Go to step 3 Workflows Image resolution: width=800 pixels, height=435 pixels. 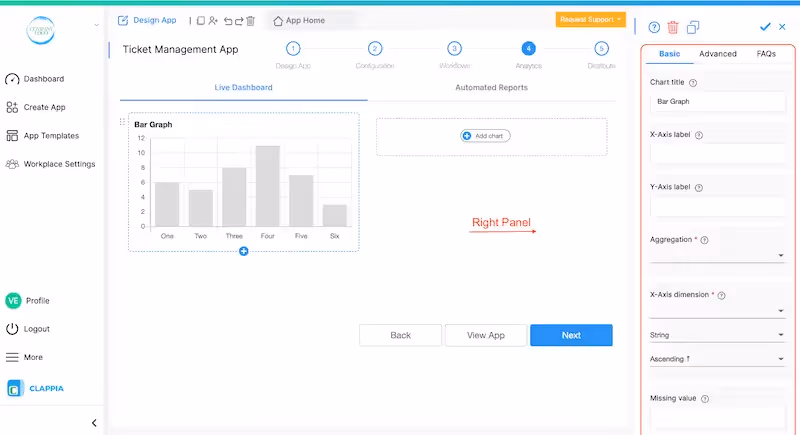454,49
